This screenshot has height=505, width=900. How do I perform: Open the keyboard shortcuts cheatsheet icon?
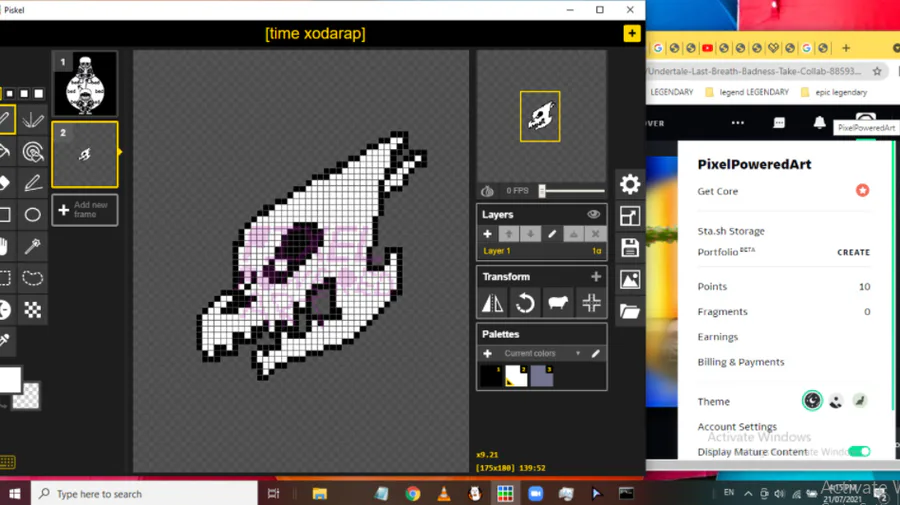(x=7, y=462)
